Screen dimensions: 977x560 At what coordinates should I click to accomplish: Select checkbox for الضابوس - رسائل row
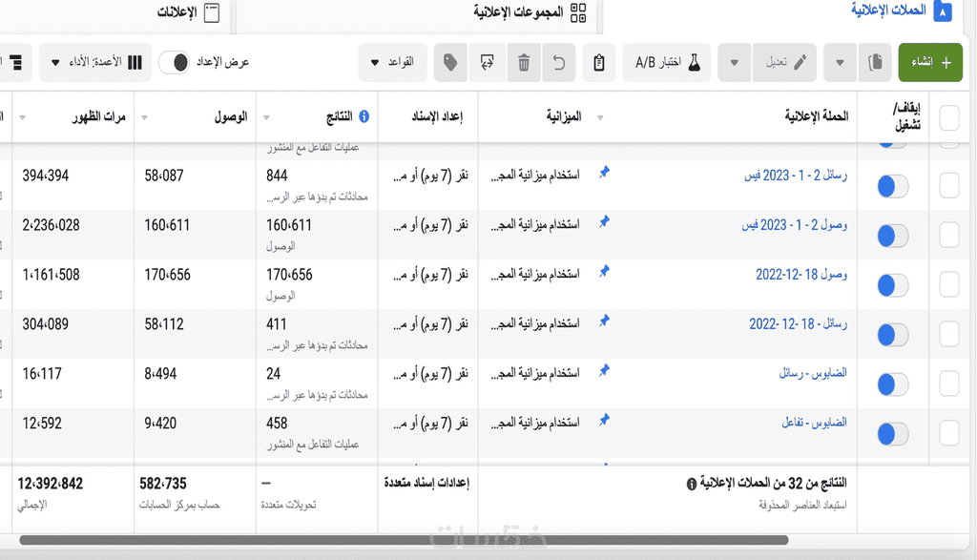click(949, 384)
